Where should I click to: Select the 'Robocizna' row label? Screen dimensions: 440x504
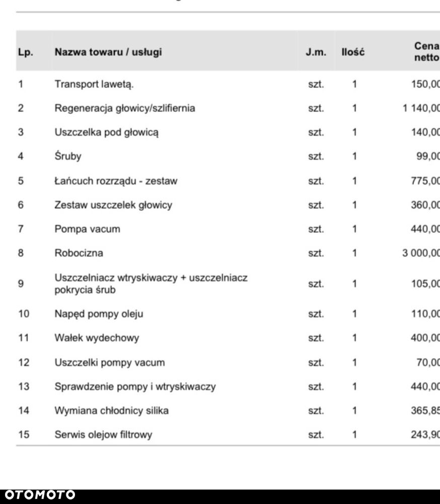79,253
